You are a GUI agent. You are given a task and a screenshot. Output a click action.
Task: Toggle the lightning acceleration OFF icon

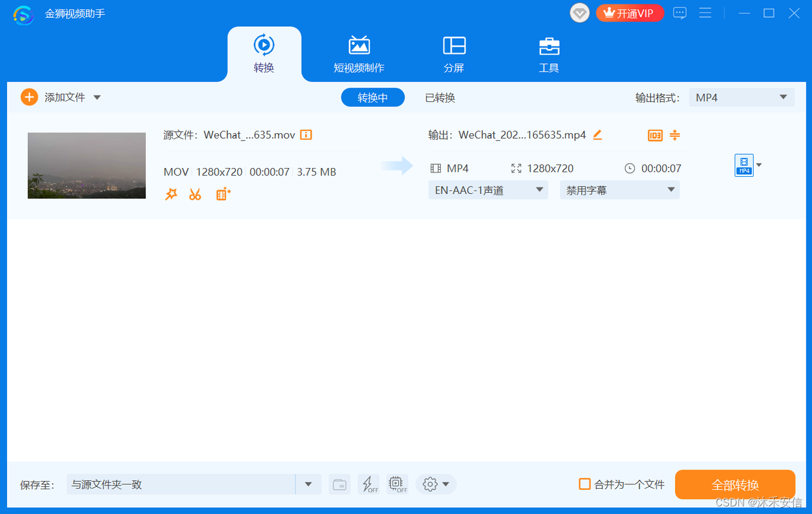pyautogui.click(x=369, y=484)
